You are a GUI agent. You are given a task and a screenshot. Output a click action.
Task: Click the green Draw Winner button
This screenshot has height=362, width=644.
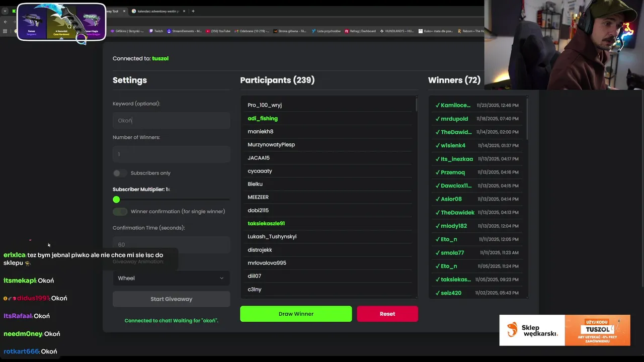click(296, 314)
